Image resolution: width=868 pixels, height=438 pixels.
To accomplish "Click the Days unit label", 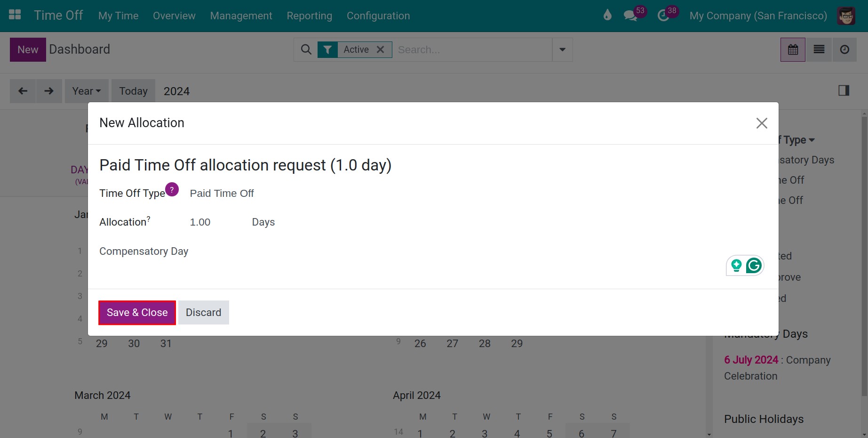I will coord(263,222).
